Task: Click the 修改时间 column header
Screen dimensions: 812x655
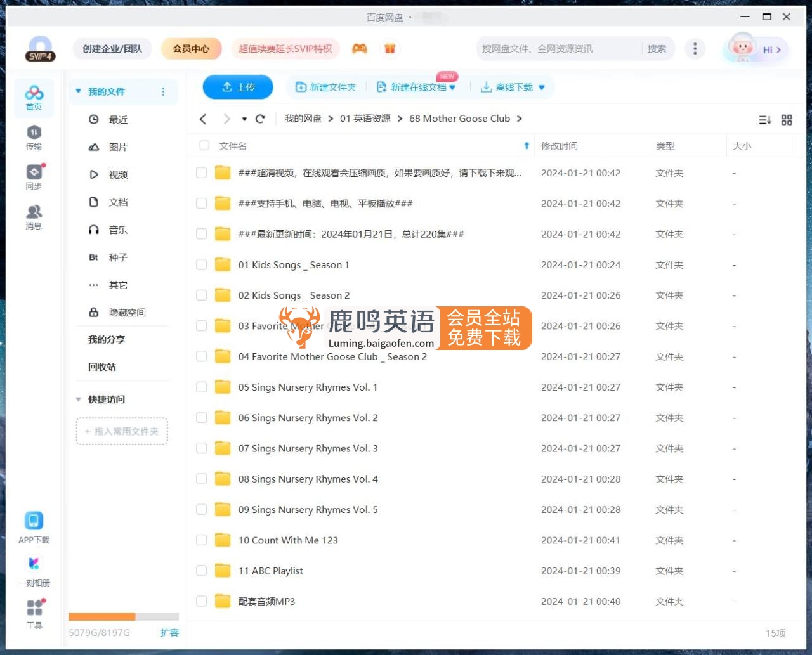Action: (560, 146)
